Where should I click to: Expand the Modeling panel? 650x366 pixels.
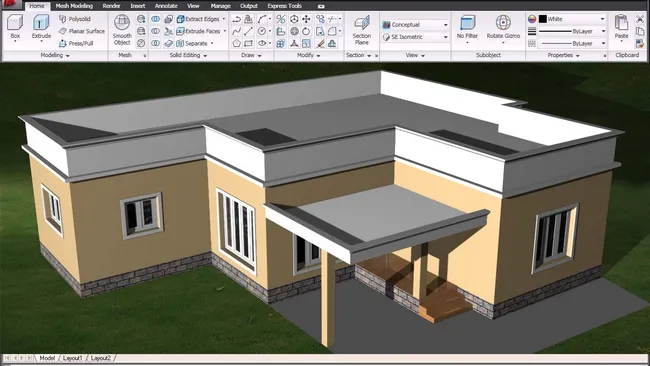tap(55, 55)
